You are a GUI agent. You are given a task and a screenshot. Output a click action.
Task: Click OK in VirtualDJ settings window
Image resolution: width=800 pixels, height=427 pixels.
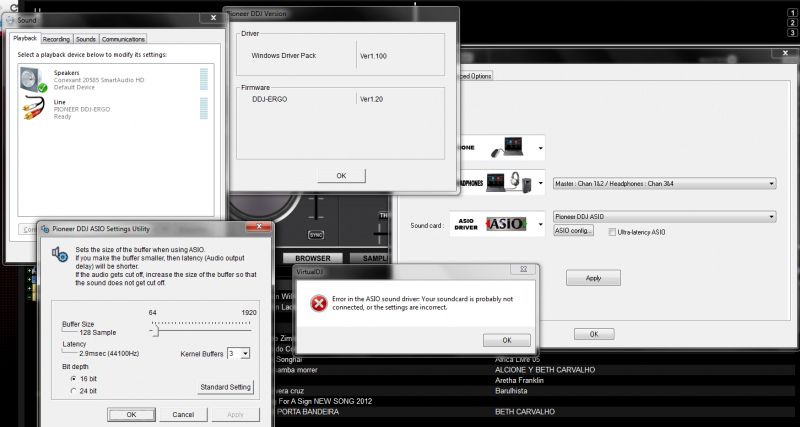[x=594, y=334]
